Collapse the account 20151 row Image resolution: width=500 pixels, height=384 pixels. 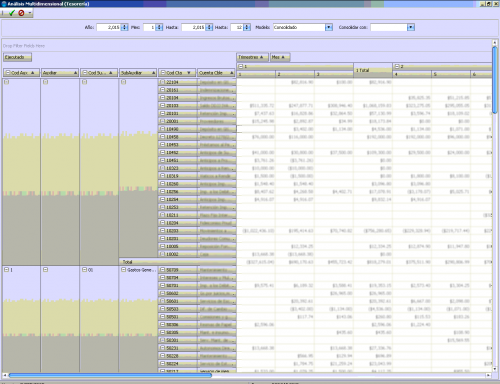click(162, 90)
